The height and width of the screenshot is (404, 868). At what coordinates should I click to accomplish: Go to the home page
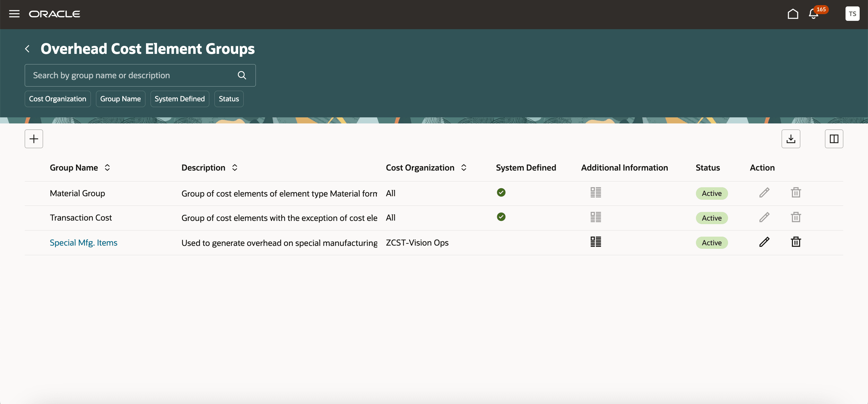coord(793,14)
